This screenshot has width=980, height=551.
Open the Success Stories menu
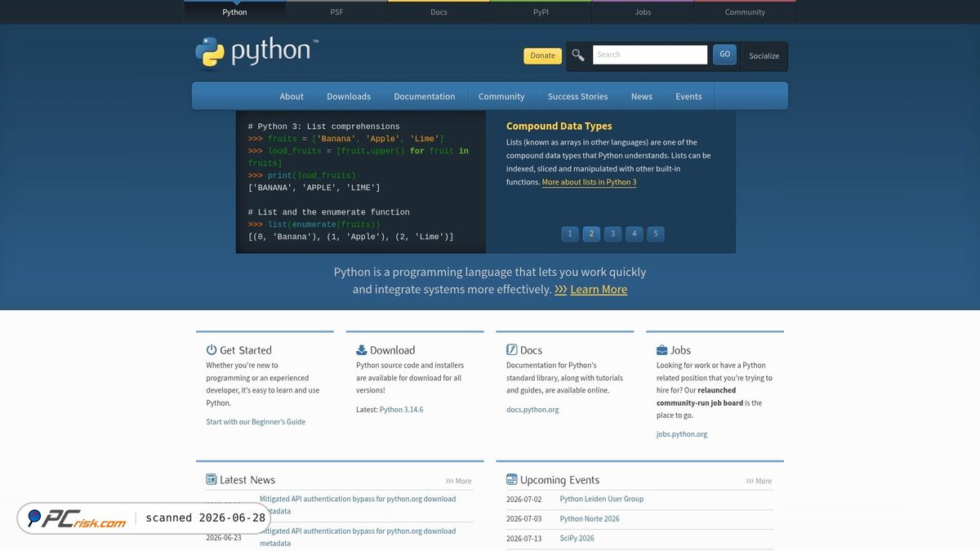[577, 96]
